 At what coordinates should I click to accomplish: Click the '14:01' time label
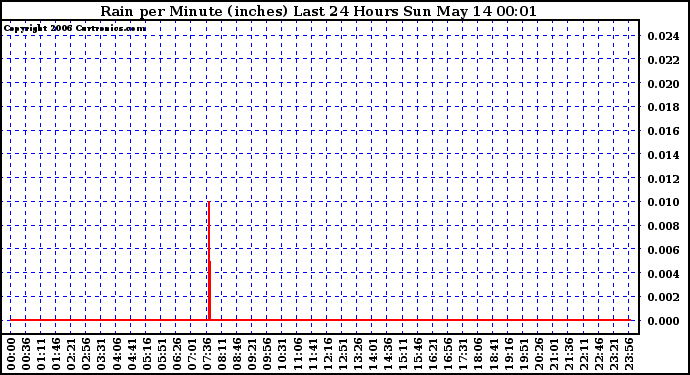coord(373,354)
